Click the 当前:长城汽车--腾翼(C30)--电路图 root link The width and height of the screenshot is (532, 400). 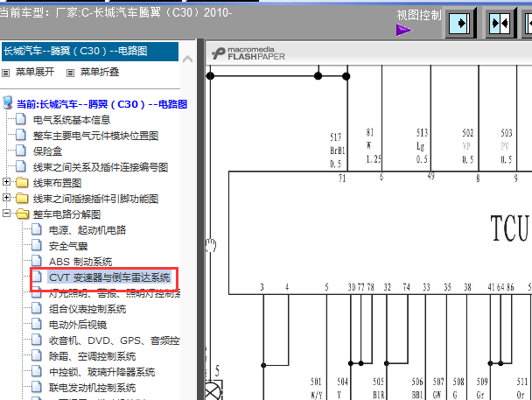pos(101,104)
